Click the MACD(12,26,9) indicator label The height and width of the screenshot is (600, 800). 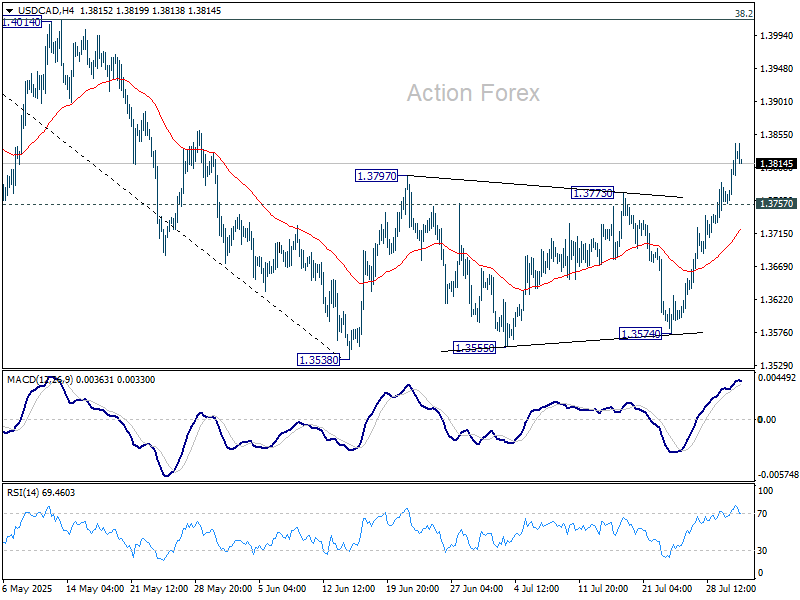coord(40,380)
